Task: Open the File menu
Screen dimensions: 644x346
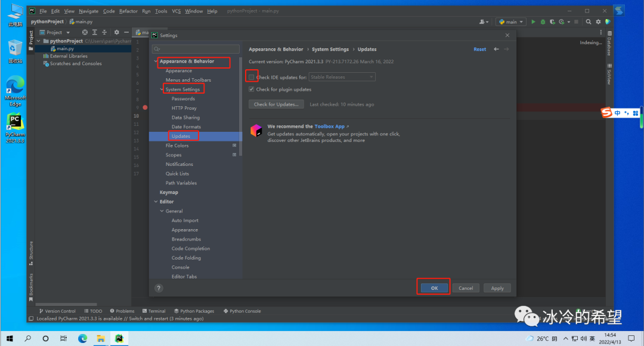Action: (x=43, y=11)
